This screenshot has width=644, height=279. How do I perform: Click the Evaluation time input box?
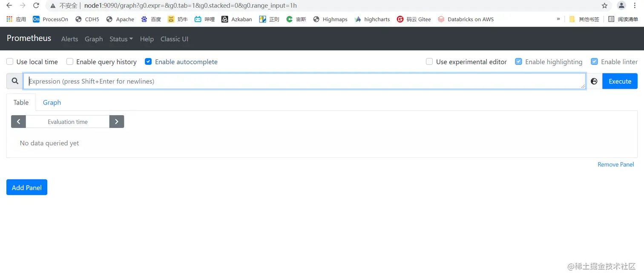(68, 122)
